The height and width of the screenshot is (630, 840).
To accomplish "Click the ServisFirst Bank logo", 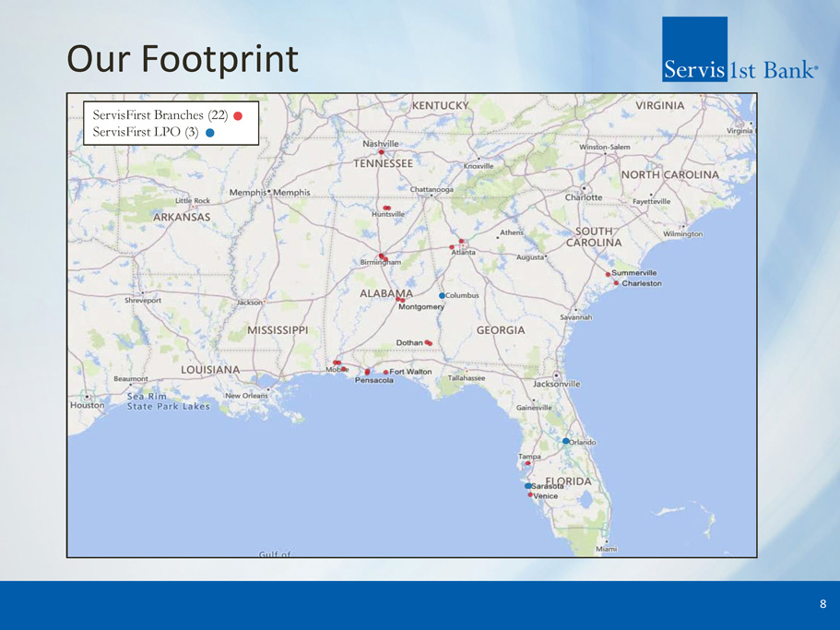I will point(739,51).
